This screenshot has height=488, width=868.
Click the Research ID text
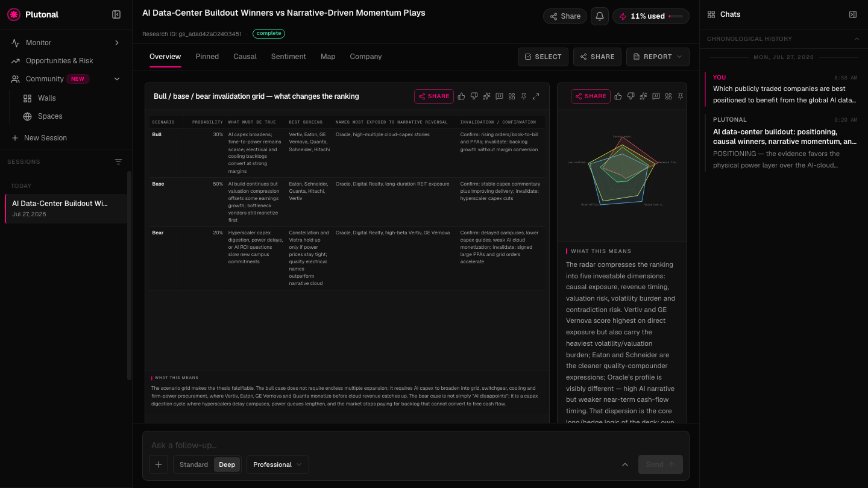click(x=192, y=34)
